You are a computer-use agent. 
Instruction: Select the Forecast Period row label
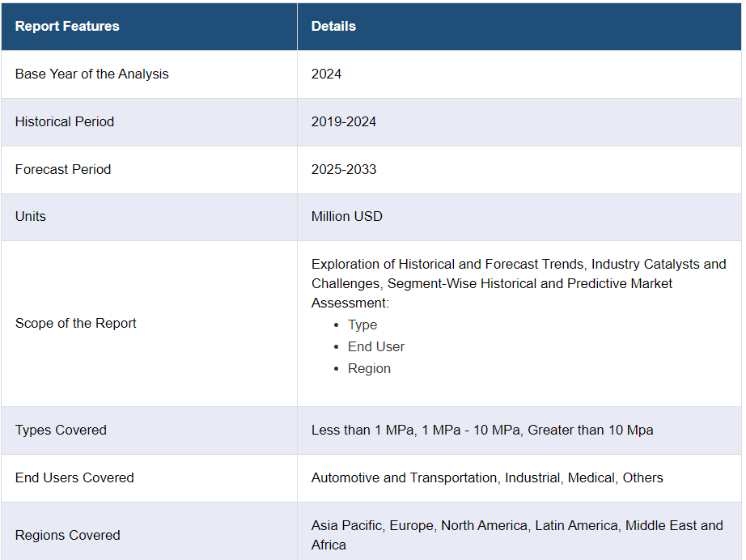point(63,169)
